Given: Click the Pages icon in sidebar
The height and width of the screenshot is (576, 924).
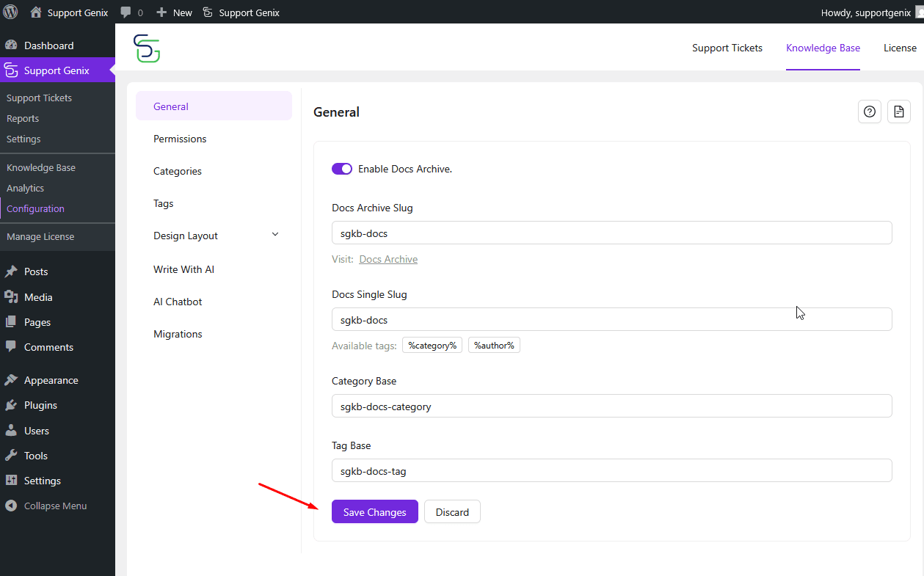Looking at the screenshot, I should click(11, 322).
